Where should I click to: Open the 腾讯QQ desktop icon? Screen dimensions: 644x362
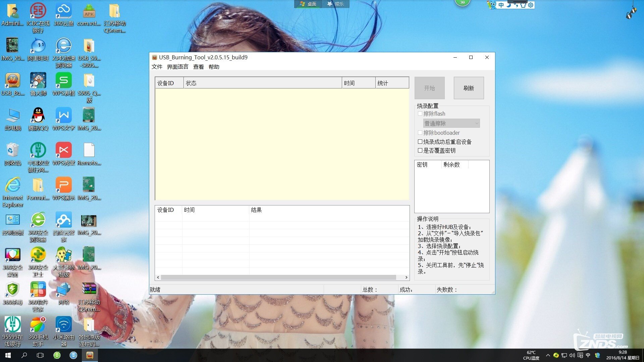(x=38, y=119)
